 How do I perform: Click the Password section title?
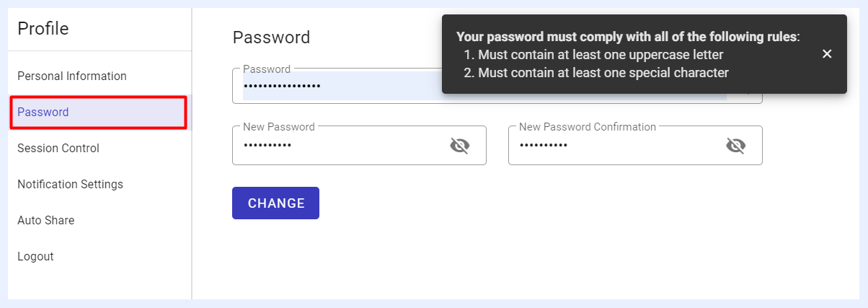tap(271, 38)
